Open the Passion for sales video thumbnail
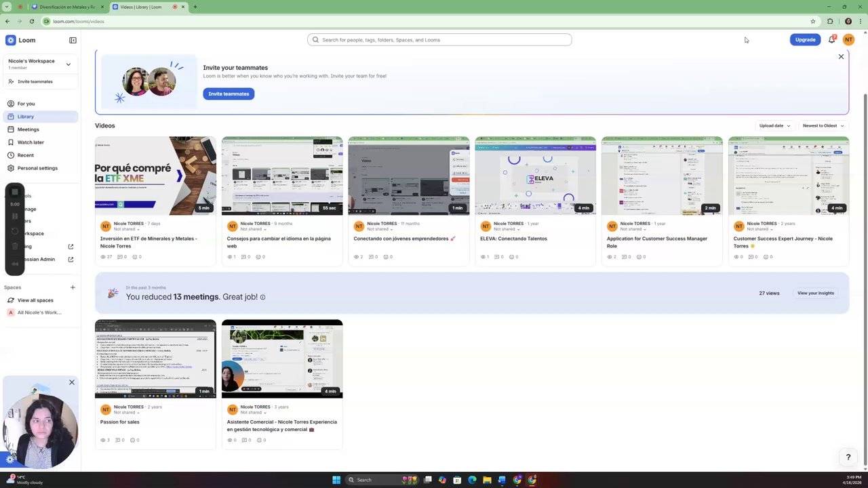Screen dimensions: 868x488 (x=155, y=359)
